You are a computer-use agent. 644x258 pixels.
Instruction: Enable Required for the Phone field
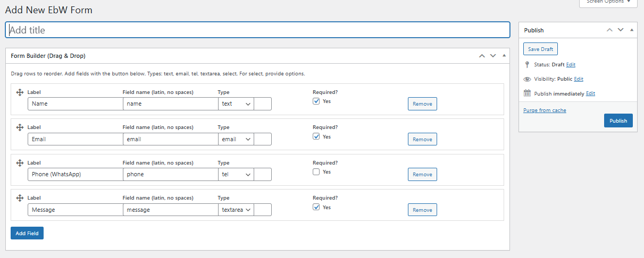click(x=316, y=172)
